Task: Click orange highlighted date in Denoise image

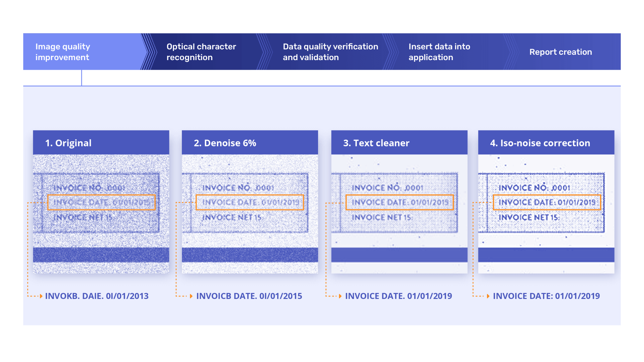Action: (x=250, y=202)
